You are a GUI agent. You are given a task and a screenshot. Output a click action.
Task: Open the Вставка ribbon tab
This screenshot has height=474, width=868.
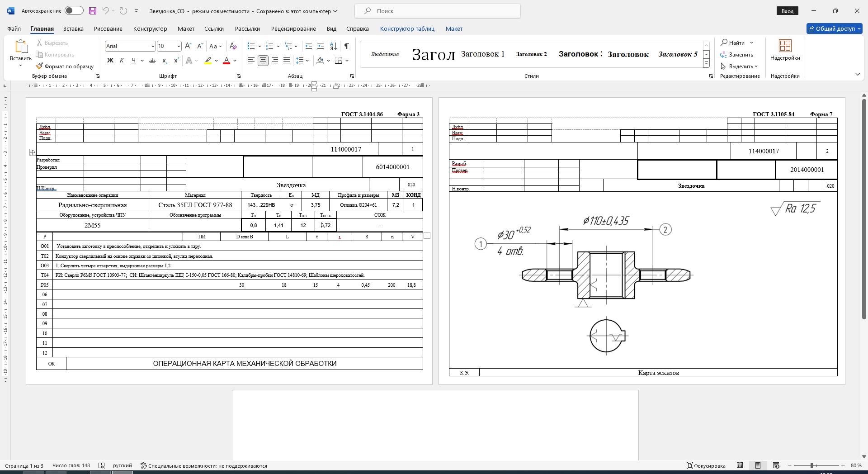(73, 28)
